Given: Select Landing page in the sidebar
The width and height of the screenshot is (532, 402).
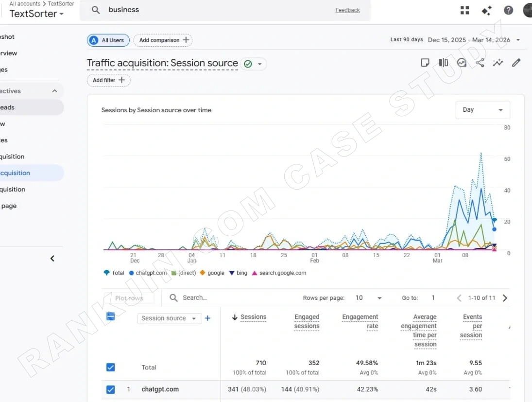Looking at the screenshot, I should tap(9, 206).
